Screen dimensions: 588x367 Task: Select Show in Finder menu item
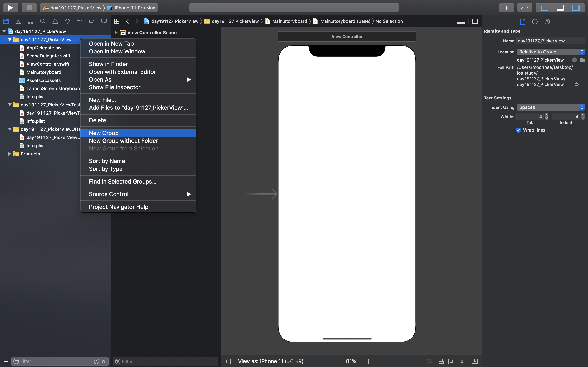tap(108, 64)
